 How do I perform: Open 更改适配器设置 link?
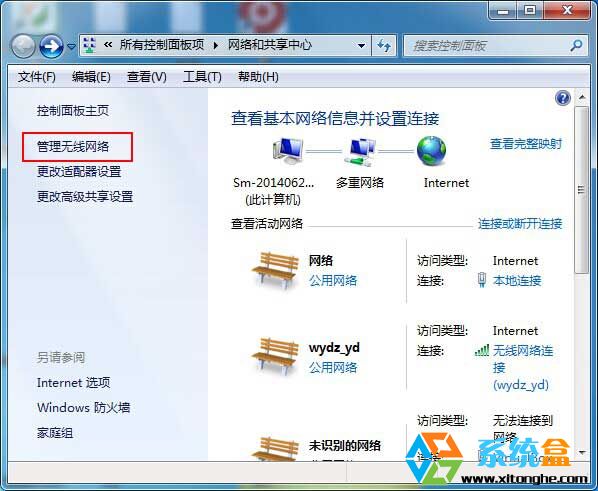pos(79,172)
